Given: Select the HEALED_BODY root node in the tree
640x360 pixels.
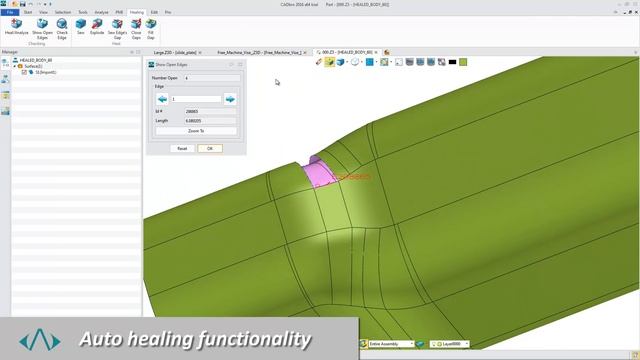Looking at the screenshot, I should point(36,60).
